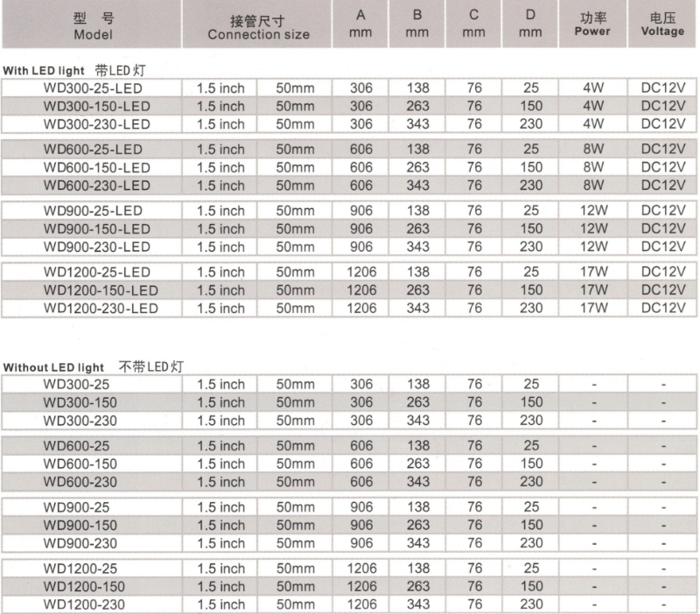Screen dimensions: 700x614
Task: Click the 4W power value in WD300-25-LED row
Action: click(x=593, y=88)
